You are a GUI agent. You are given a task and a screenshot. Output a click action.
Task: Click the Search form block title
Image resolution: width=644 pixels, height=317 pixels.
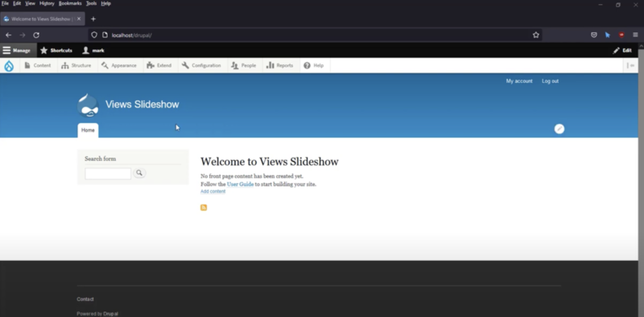pyautogui.click(x=100, y=159)
